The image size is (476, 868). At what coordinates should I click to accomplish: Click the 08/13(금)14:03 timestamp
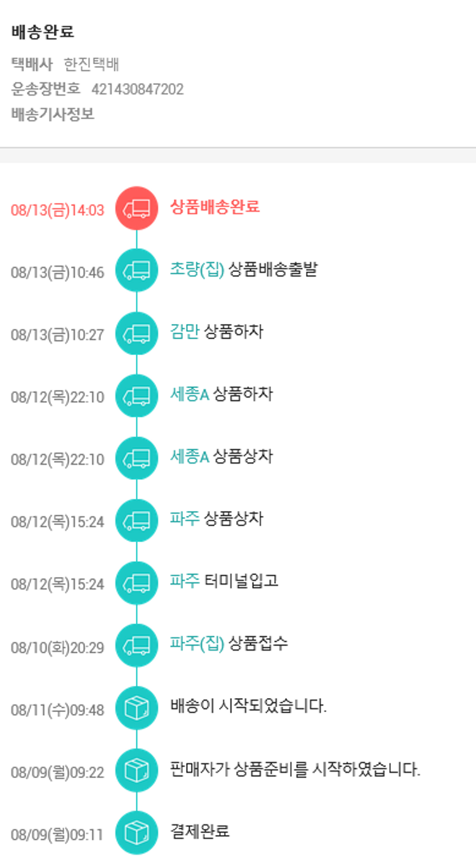pyautogui.click(x=57, y=211)
